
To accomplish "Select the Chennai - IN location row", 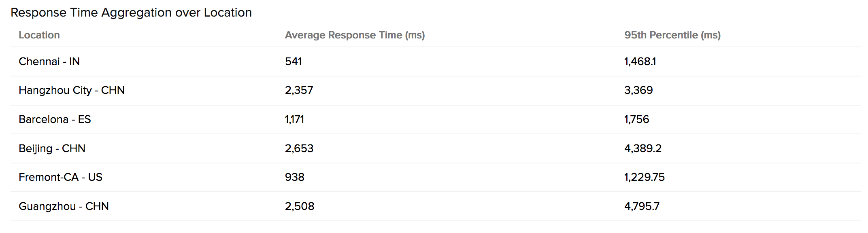I will 49,61.
